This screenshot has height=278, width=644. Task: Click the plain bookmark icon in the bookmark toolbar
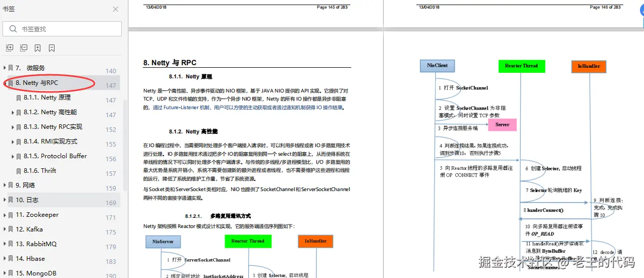point(51,48)
